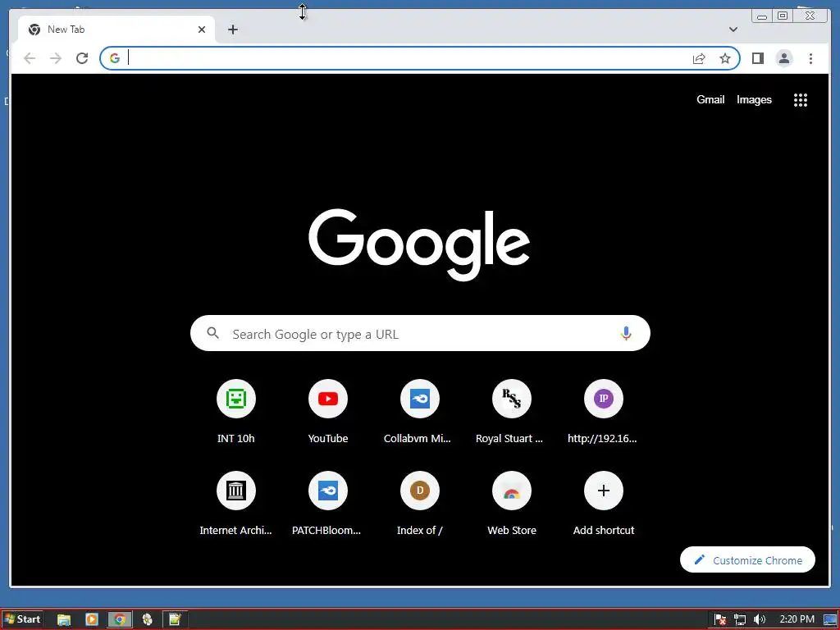Open the Internet Archive shortcut

(235, 504)
